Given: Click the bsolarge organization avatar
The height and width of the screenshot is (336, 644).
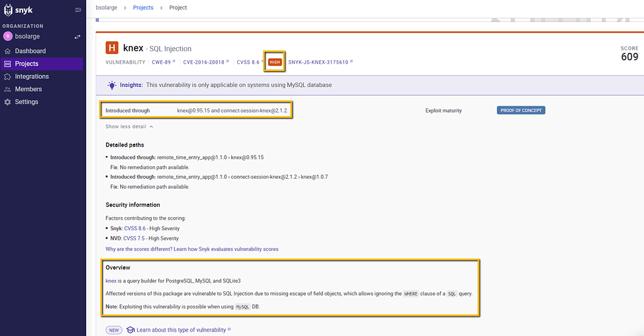Looking at the screenshot, I should (x=8, y=36).
